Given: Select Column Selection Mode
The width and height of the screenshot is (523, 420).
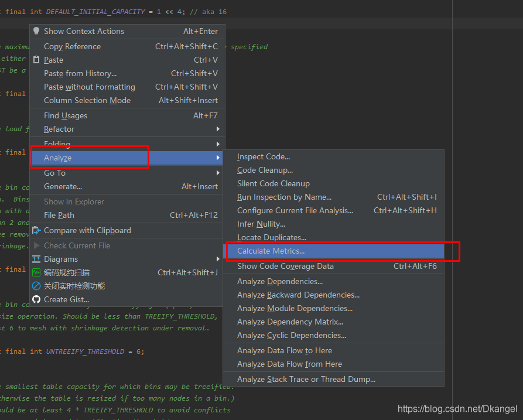Looking at the screenshot, I should (x=87, y=100).
